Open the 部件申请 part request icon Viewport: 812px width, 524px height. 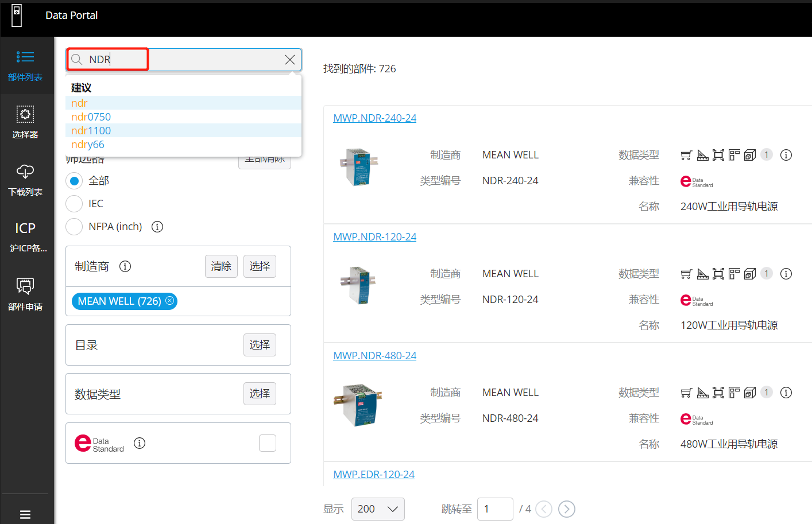pos(25,293)
